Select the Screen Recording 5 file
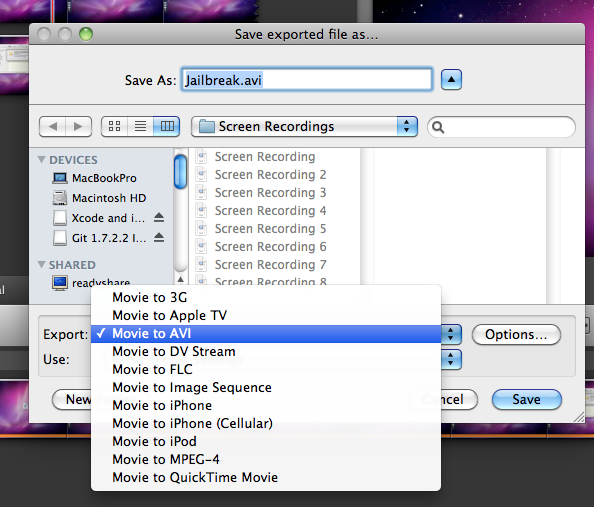The height and width of the screenshot is (507, 594). (x=270, y=228)
